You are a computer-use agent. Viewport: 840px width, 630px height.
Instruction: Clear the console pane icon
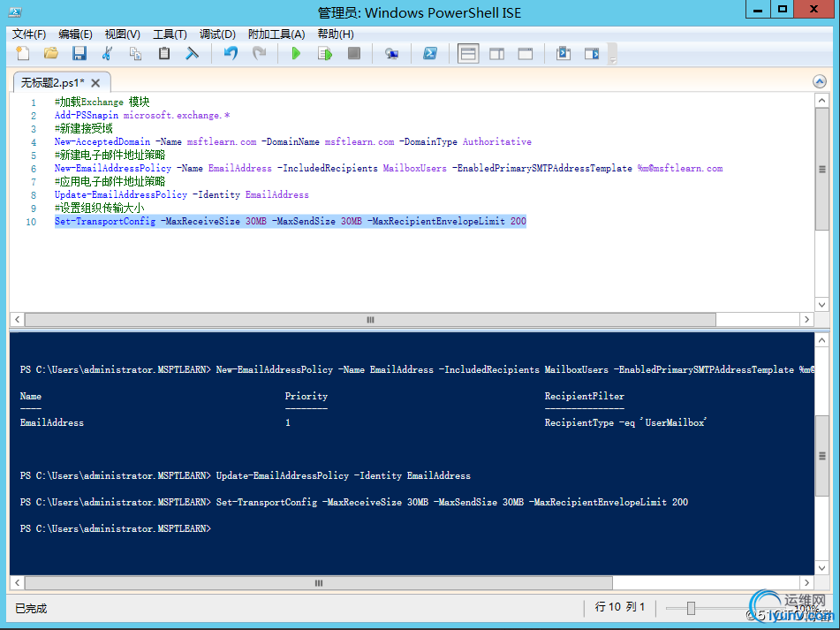(x=192, y=53)
